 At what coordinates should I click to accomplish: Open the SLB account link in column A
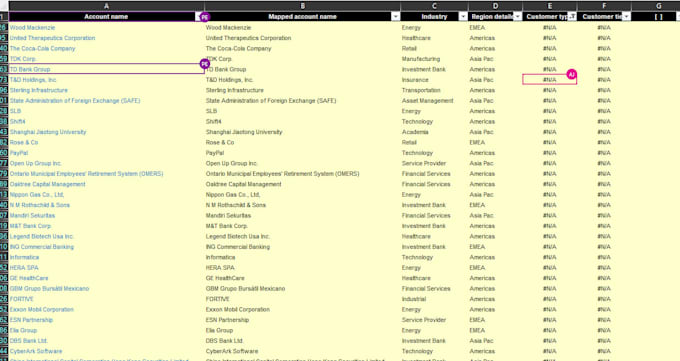[x=15, y=111]
